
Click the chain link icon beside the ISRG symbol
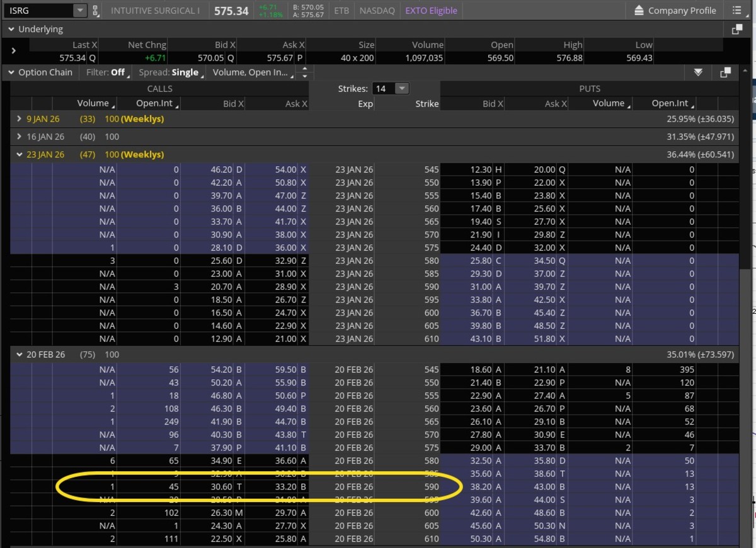95,10
